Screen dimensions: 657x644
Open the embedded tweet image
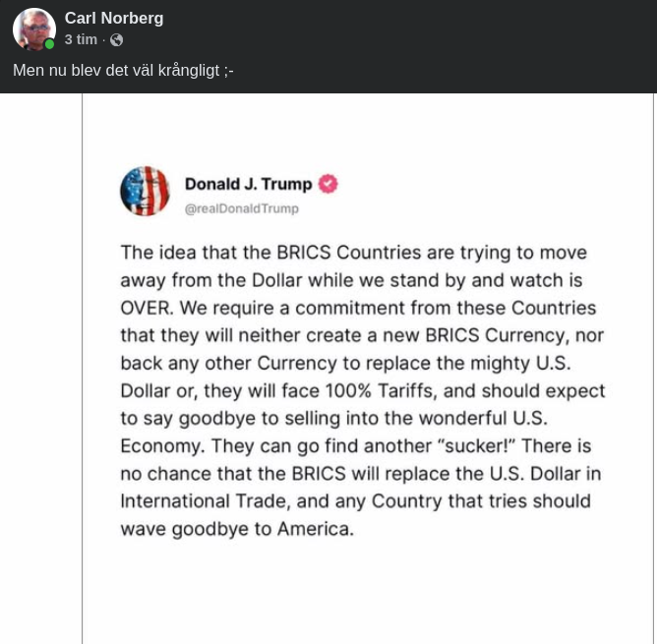368,393
